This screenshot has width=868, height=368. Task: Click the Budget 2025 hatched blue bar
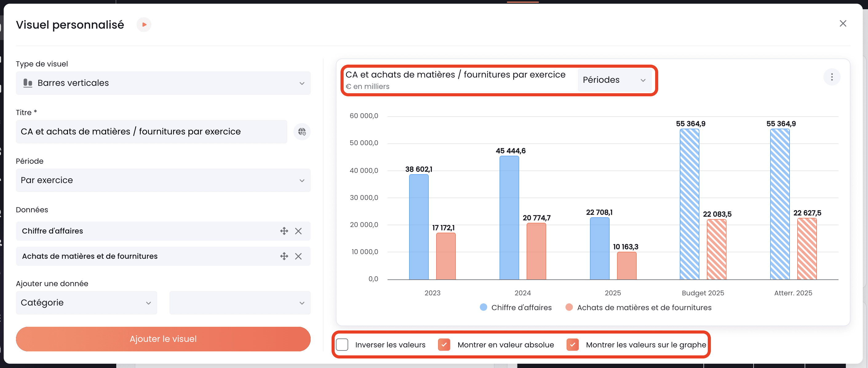[x=689, y=204]
